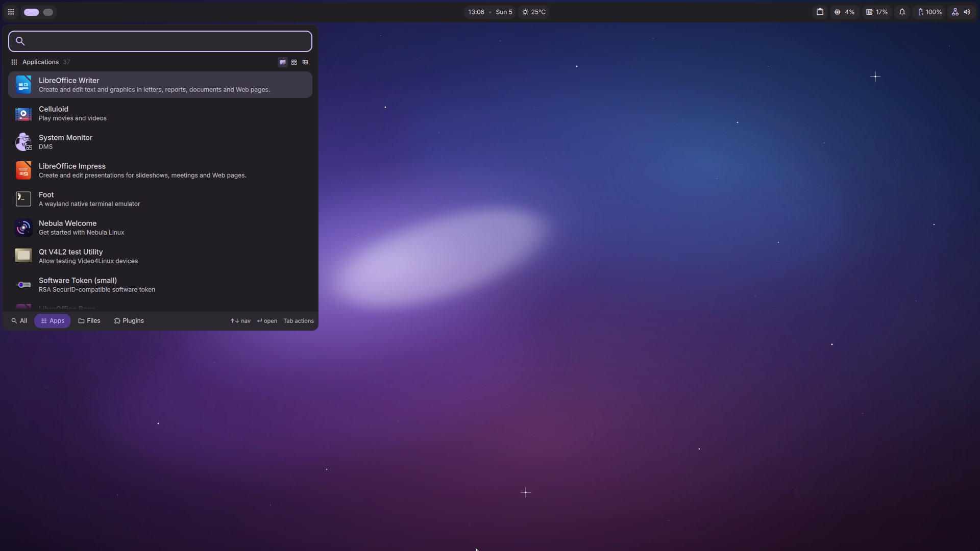Switch to list view mode
The height and width of the screenshot is (551, 980).
(282, 62)
